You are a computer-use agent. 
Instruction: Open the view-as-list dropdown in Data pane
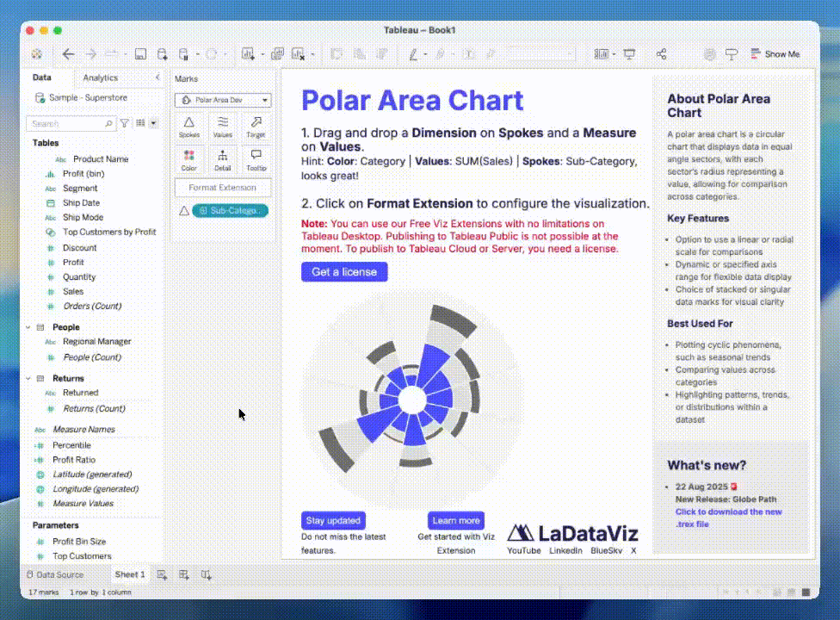pyautogui.click(x=153, y=123)
